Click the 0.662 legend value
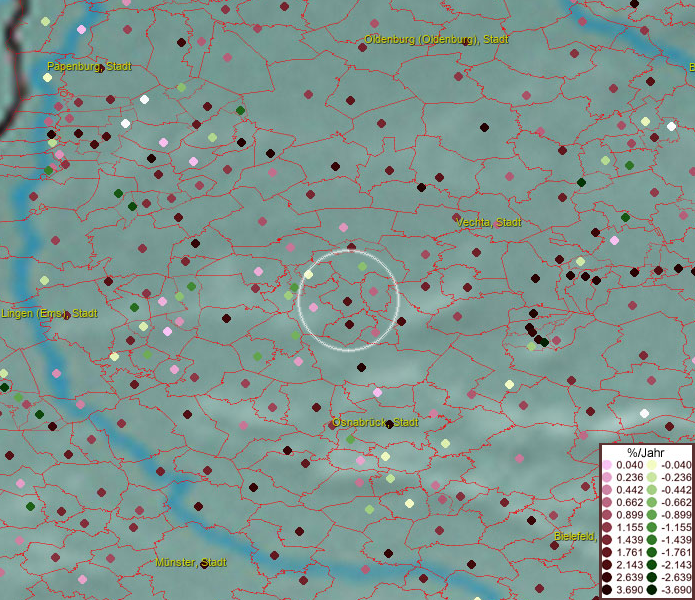 (x=629, y=503)
